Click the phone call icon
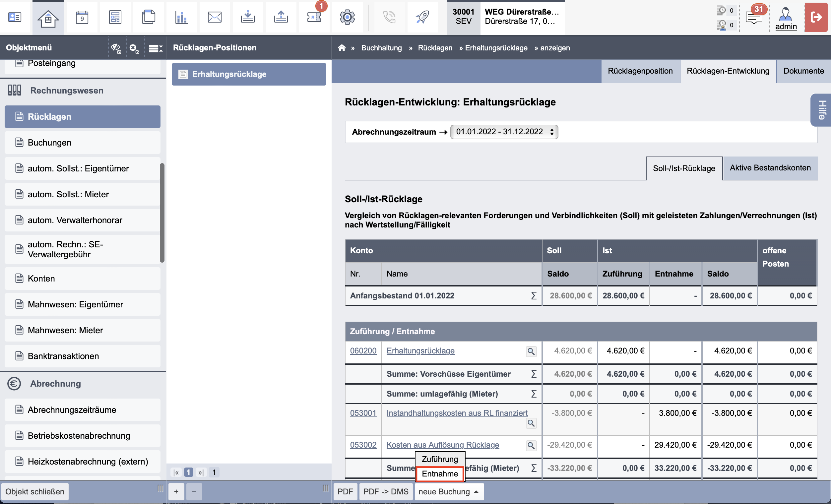Image resolution: width=831 pixels, height=504 pixels. coord(389,17)
